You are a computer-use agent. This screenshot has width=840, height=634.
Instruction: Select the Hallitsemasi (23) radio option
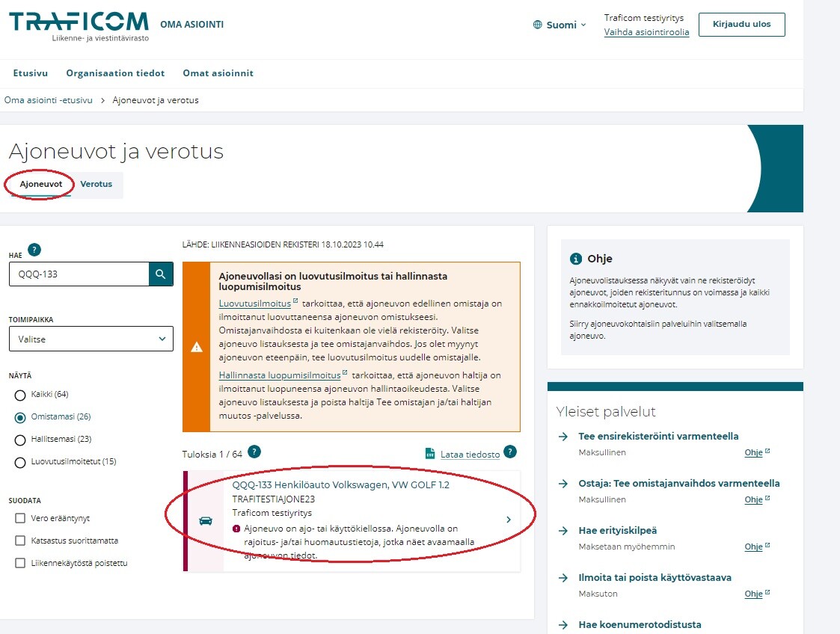(20, 440)
